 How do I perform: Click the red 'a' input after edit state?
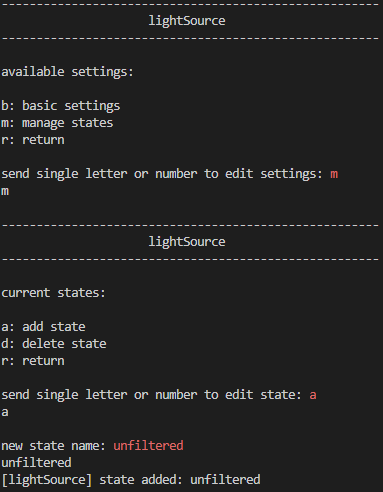point(313,395)
